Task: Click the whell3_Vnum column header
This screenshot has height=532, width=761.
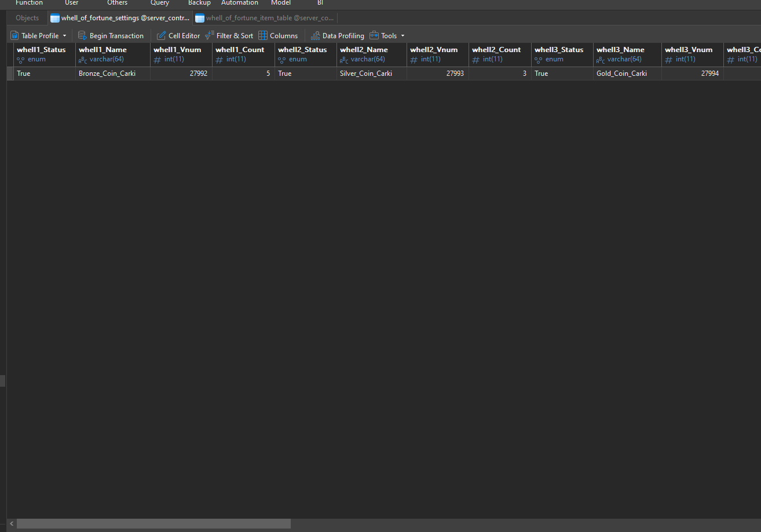Action: click(693, 54)
